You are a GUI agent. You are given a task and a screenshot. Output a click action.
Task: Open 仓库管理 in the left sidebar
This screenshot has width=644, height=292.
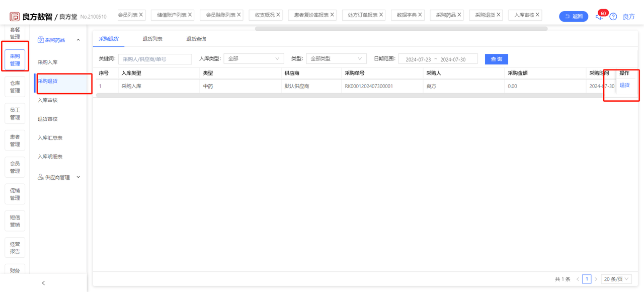pos(15,87)
